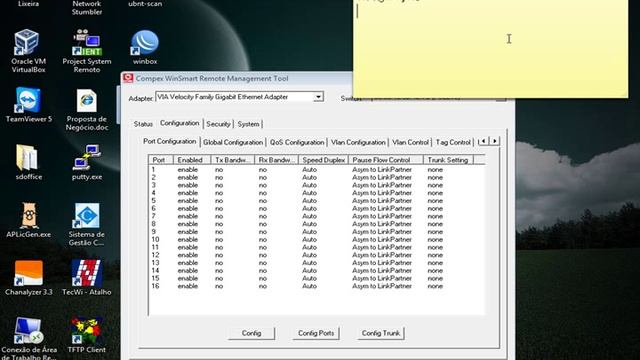Screen dimensions: 640x360
Task: Open the winbox desktop shortcut
Action: (x=145, y=47)
